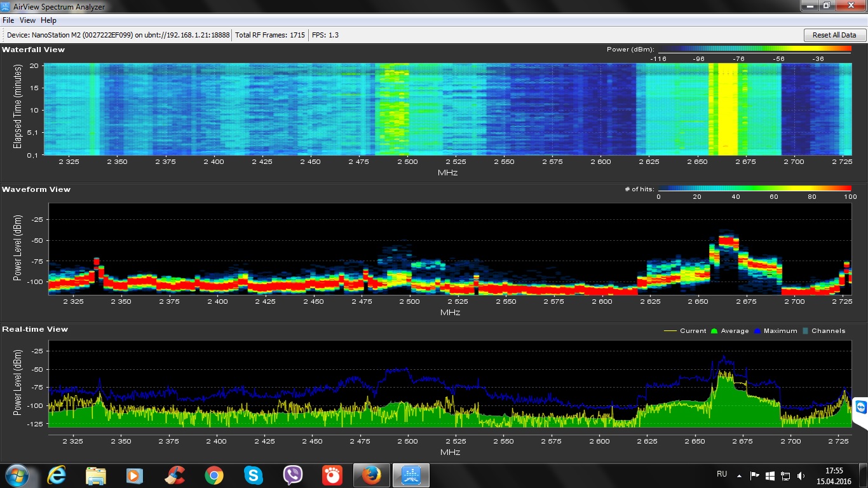Click the Maximum legend marker in Real-time View
The height and width of the screenshot is (488, 868).
(757, 331)
